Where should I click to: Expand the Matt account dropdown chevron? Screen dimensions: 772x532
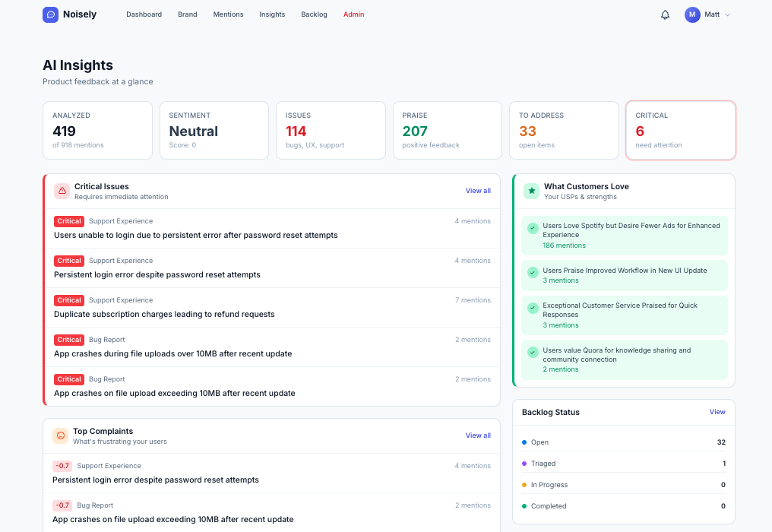(x=727, y=14)
